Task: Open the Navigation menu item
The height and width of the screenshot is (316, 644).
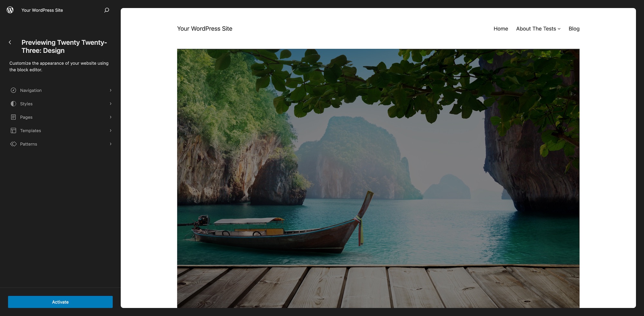Action: [x=60, y=90]
